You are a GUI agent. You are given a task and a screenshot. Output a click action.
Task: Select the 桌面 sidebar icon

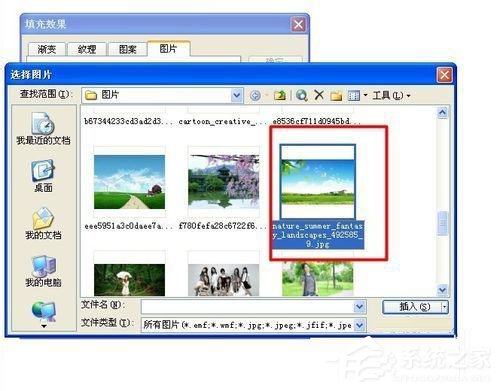[43, 175]
